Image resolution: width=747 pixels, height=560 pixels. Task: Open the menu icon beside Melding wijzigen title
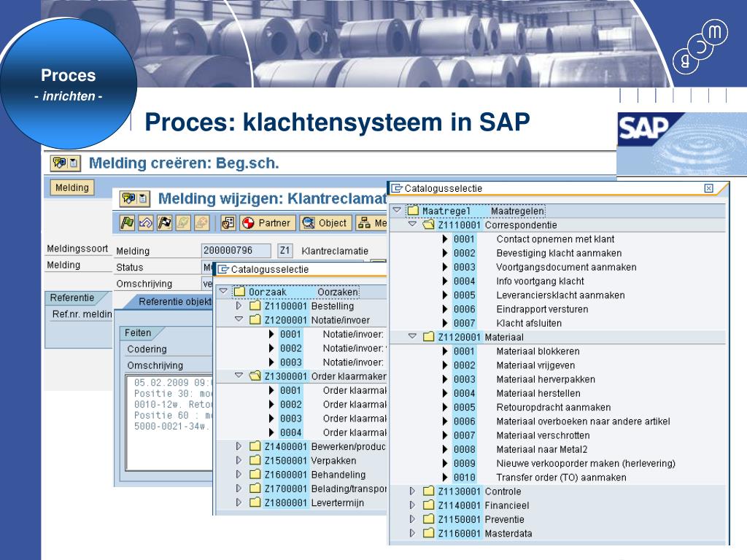coord(135,198)
